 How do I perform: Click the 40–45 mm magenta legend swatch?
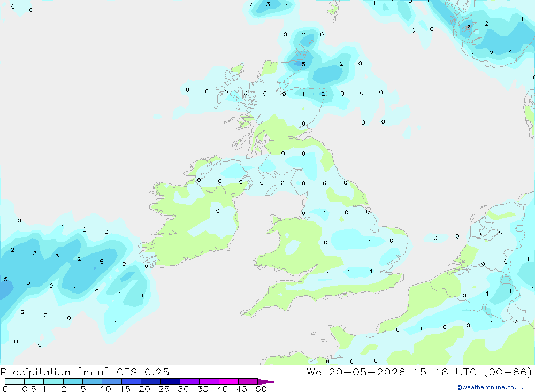pyautogui.click(x=228, y=381)
